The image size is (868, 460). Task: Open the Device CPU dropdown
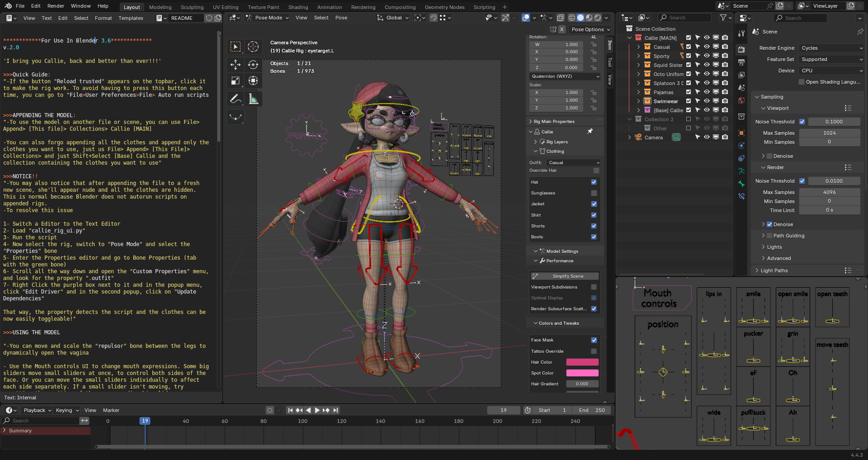pyautogui.click(x=831, y=71)
